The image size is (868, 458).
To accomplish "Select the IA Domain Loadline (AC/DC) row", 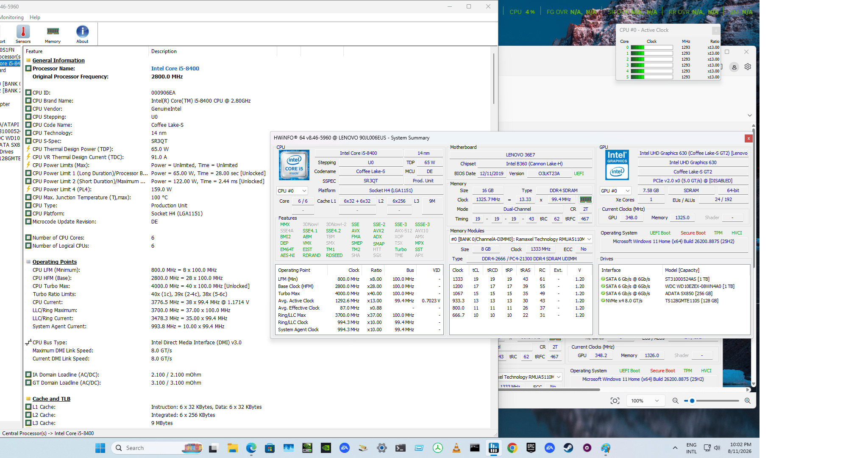I will point(145,375).
